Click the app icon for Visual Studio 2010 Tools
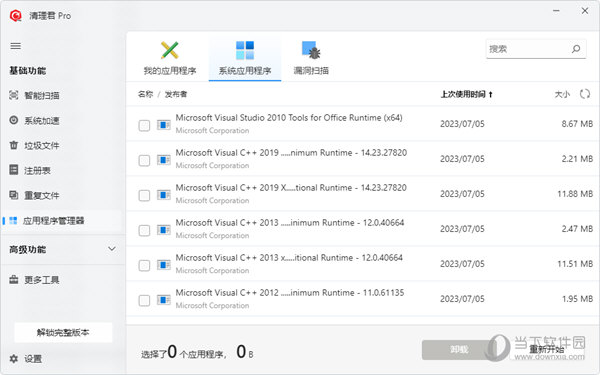Viewport: 600px width, 375px height. (164, 125)
